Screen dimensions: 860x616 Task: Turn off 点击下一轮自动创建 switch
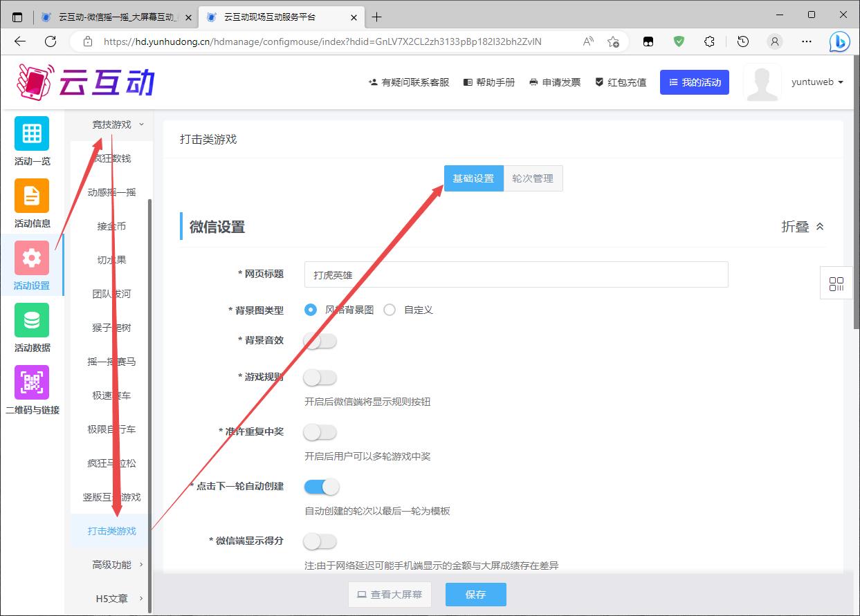pos(321,487)
